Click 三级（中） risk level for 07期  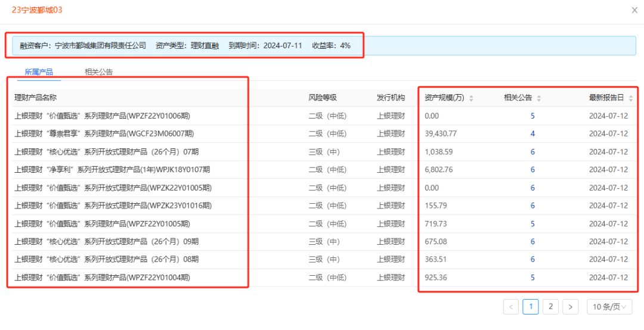[324, 152]
